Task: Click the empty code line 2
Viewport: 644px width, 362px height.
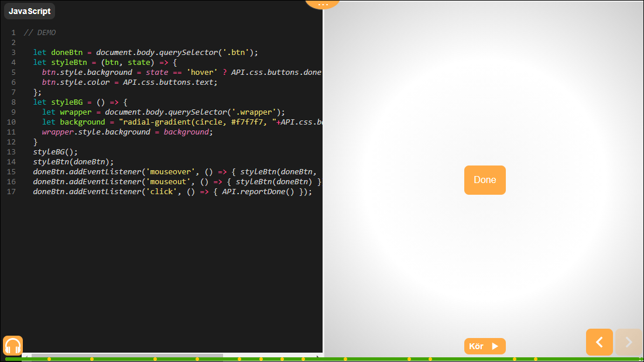Action: tap(173, 42)
